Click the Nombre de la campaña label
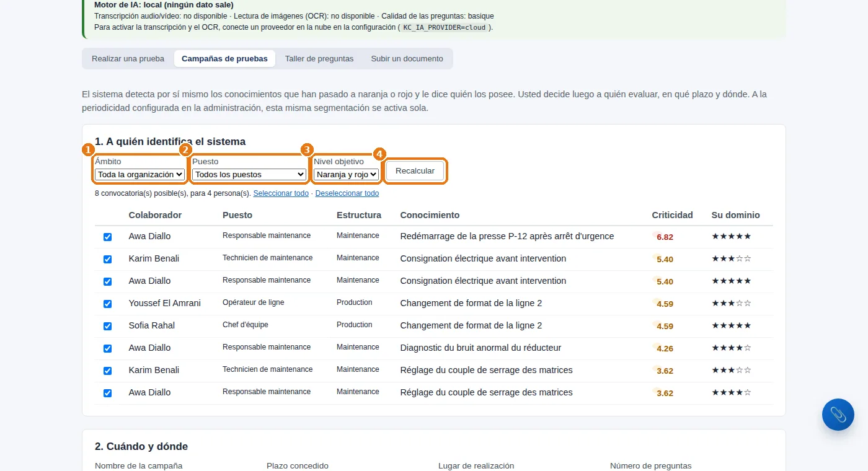 coord(139,466)
